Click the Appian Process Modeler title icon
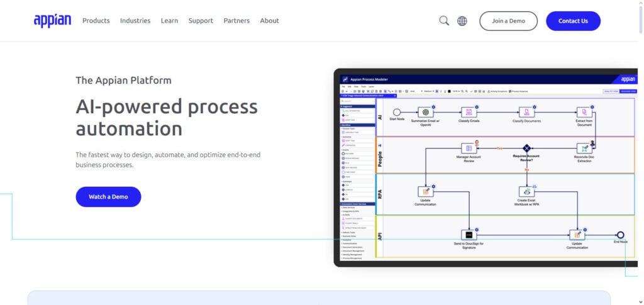The height and width of the screenshot is (305, 644). 345,79
